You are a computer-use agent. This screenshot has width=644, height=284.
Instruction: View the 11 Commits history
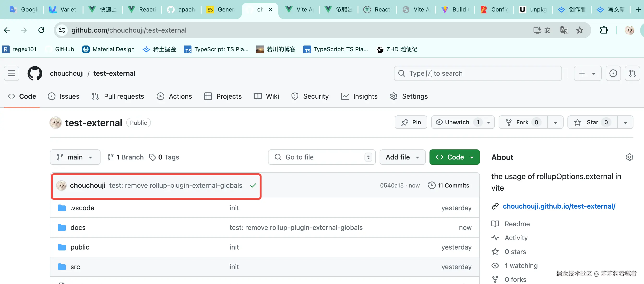click(x=448, y=185)
